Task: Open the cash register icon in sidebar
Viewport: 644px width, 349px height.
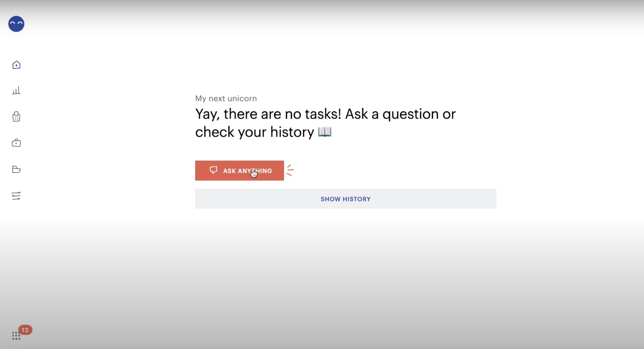Action: point(16,117)
